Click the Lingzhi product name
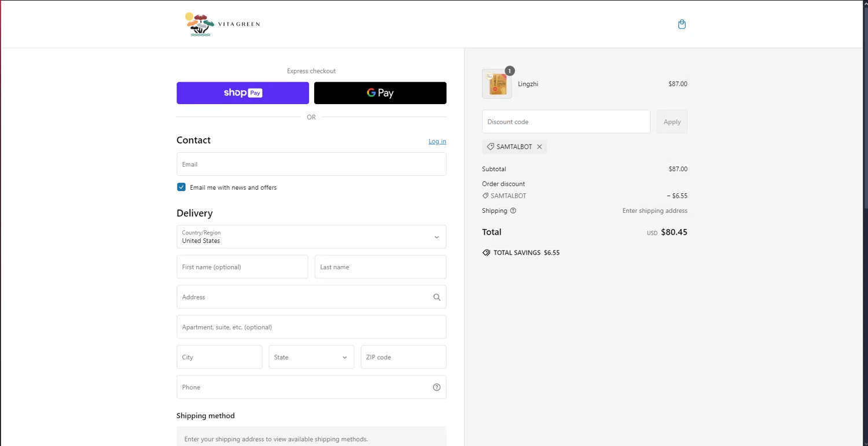Screen dimensions: 868x446 click(x=528, y=84)
